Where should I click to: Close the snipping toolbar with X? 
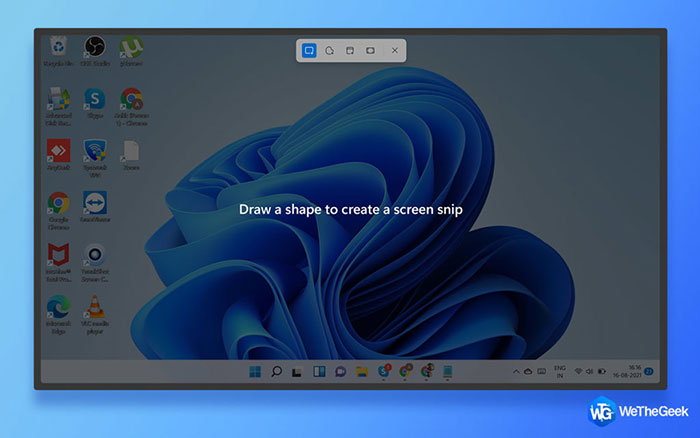tap(395, 50)
